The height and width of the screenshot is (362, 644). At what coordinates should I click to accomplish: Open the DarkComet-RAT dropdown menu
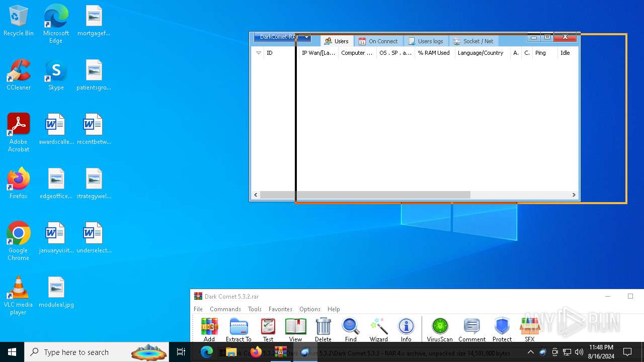[x=282, y=37]
